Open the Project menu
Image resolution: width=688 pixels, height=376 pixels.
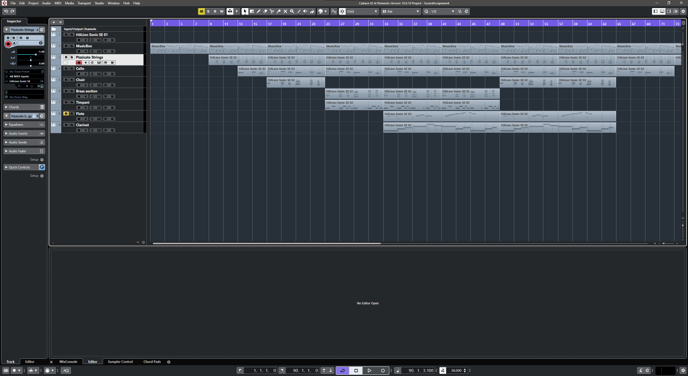click(x=33, y=3)
